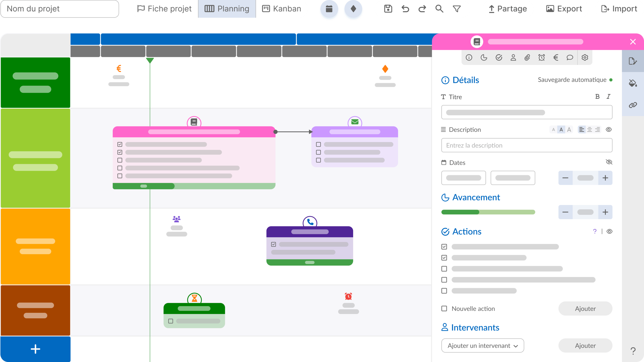Click the undo arrow icon
Screen dimensions: 644x362
[x=405, y=9]
